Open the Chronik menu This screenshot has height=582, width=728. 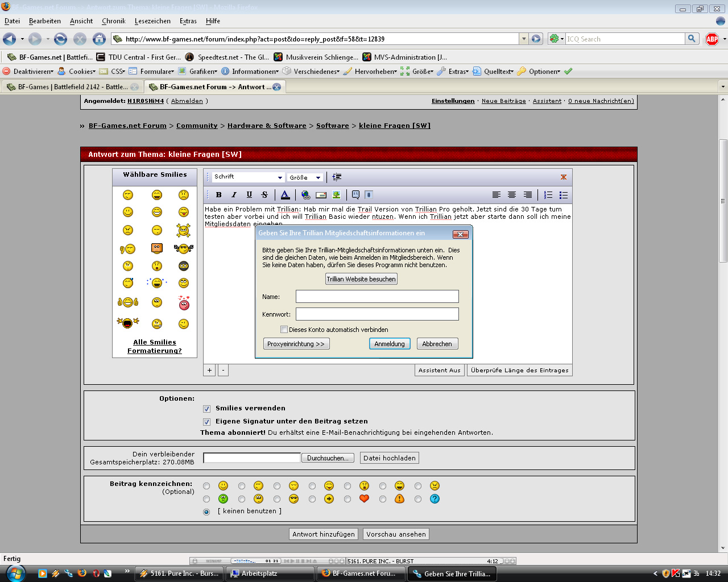(114, 21)
